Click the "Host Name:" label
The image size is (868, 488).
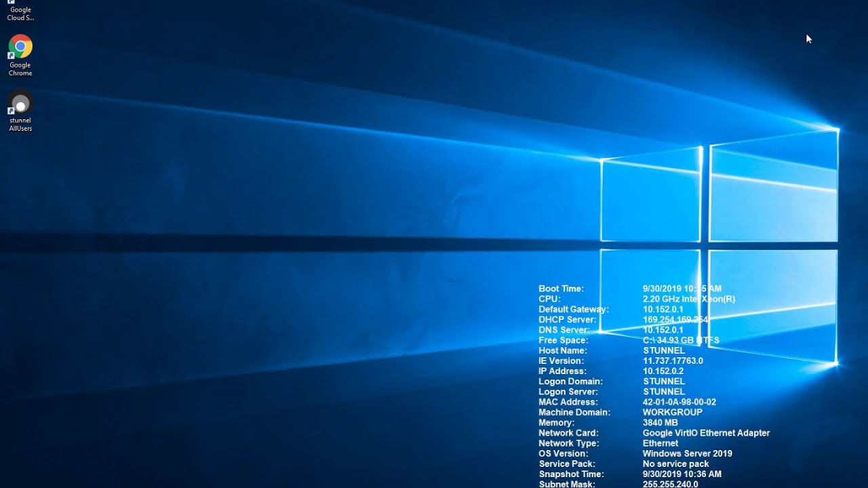[563, 350]
